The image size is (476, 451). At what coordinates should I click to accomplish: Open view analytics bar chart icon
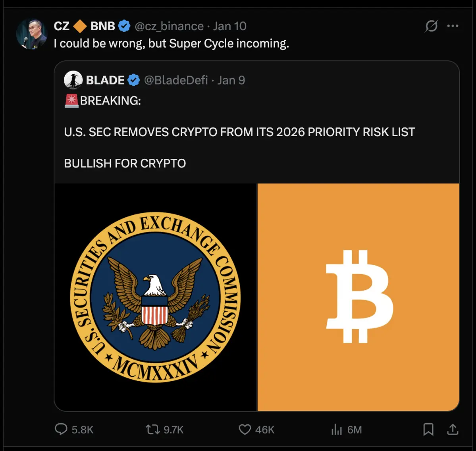point(336,429)
